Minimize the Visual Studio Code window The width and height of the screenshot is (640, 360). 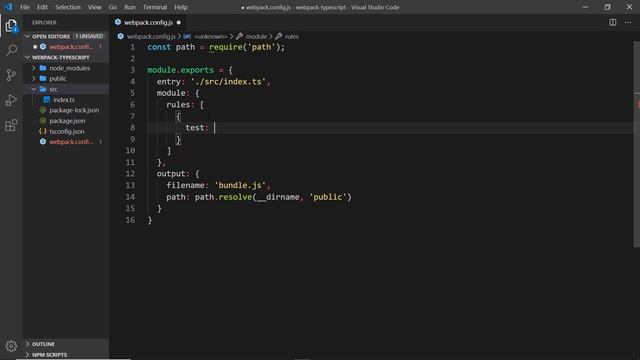(x=585, y=7)
